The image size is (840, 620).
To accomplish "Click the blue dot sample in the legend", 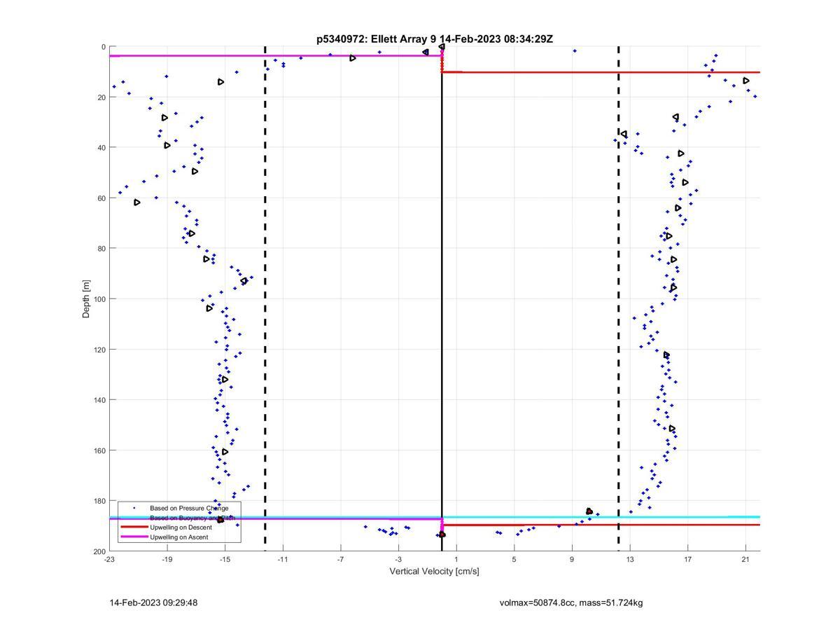I will [x=134, y=508].
